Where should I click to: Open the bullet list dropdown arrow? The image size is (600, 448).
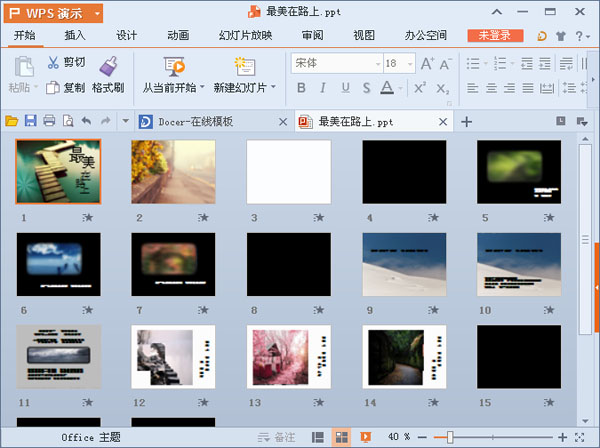click(485, 64)
